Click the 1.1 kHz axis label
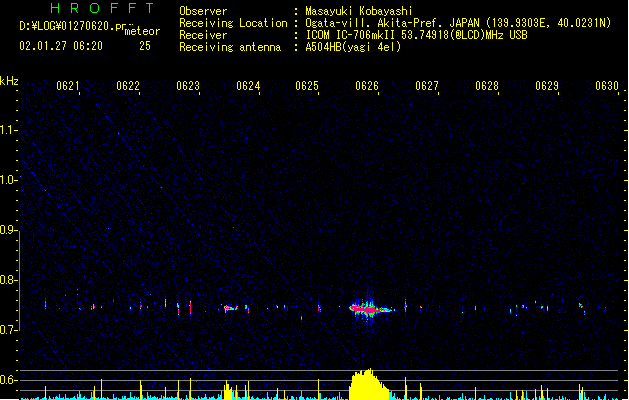This screenshot has width=629, height=400. pyautogui.click(x=8, y=130)
